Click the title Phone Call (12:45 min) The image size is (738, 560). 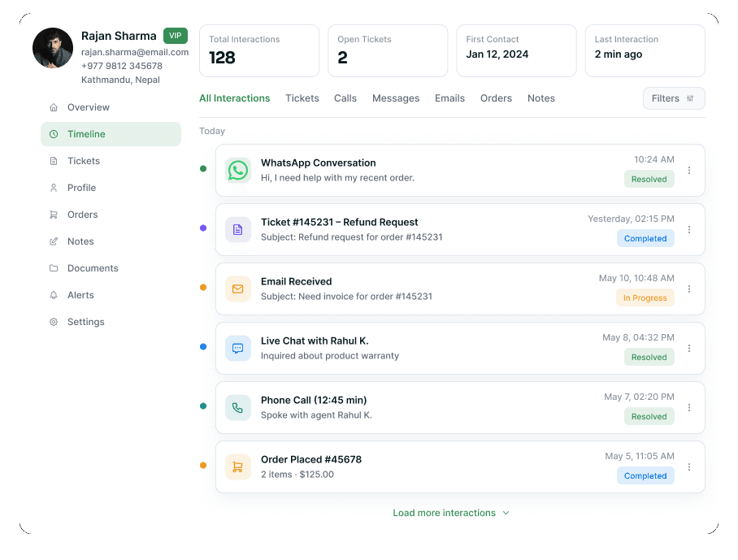tap(314, 400)
